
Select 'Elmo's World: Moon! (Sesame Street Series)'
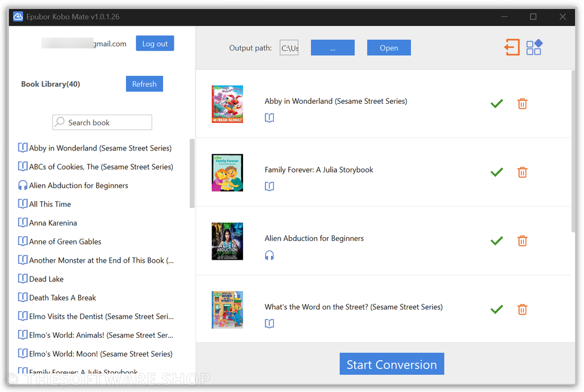[x=100, y=354]
